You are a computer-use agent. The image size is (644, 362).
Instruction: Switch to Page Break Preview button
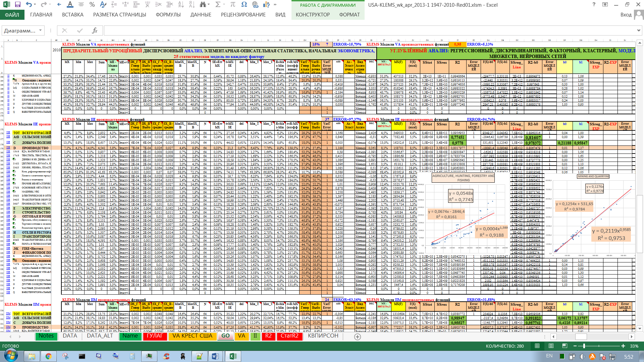(x=565, y=346)
